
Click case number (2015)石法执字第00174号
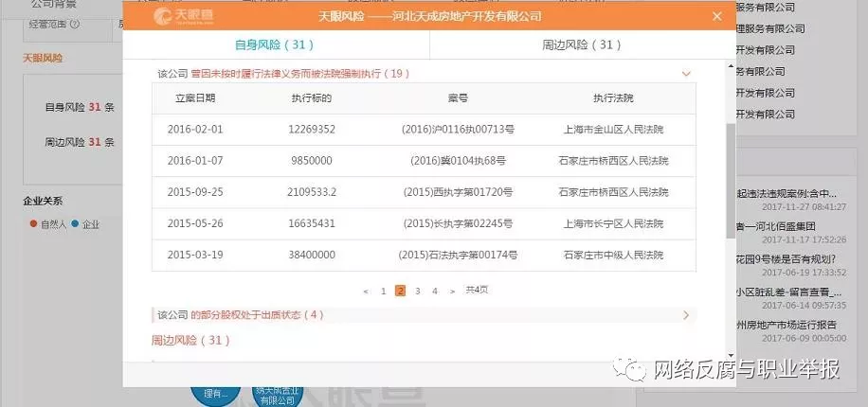tap(458, 255)
